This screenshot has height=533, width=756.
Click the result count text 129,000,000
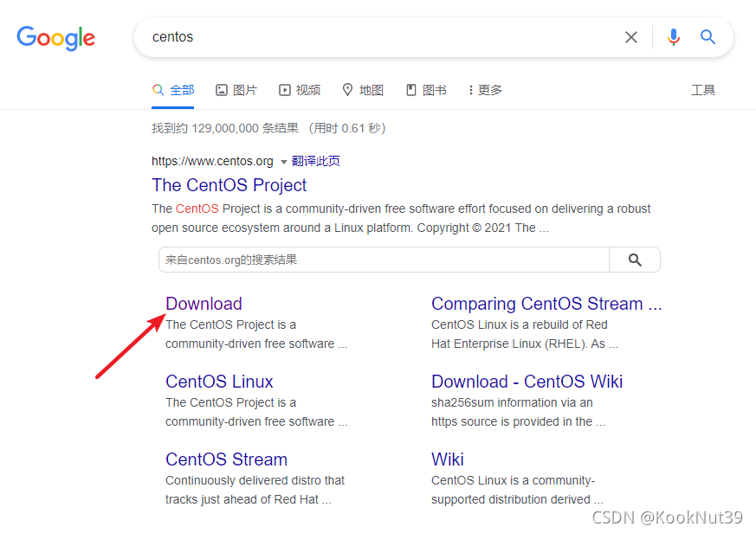pos(225,128)
